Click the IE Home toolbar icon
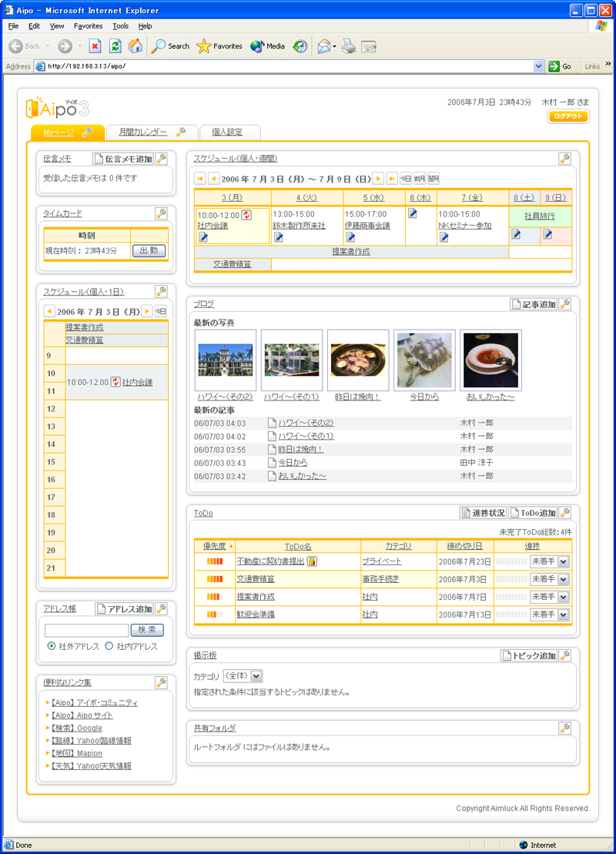Image resolution: width=616 pixels, height=854 pixels. coord(135,46)
